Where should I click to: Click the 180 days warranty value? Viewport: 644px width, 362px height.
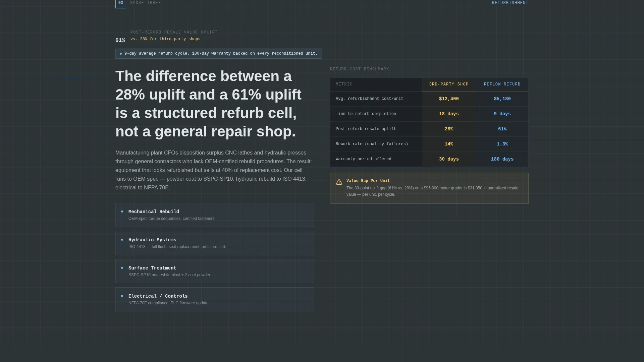point(502,159)
